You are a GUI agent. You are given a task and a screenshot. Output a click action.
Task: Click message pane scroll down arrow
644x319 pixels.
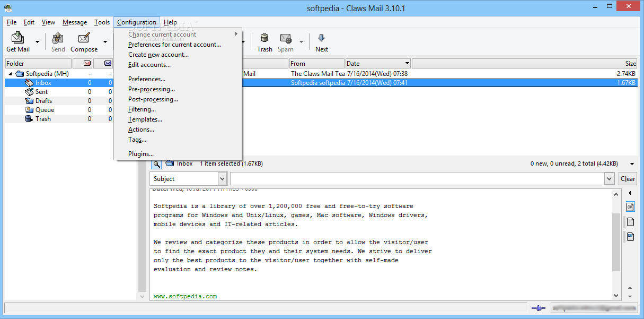pos(616,296)
